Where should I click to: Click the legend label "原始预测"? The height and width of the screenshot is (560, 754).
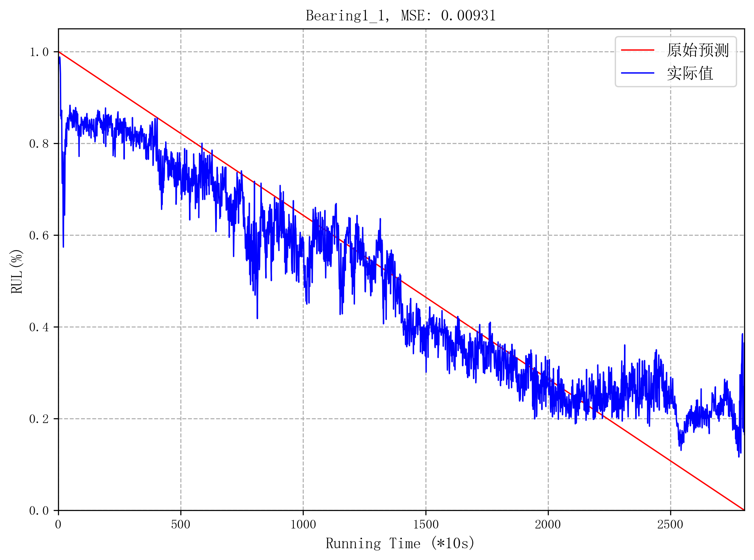pyautogui.click(x=698, y=50)
